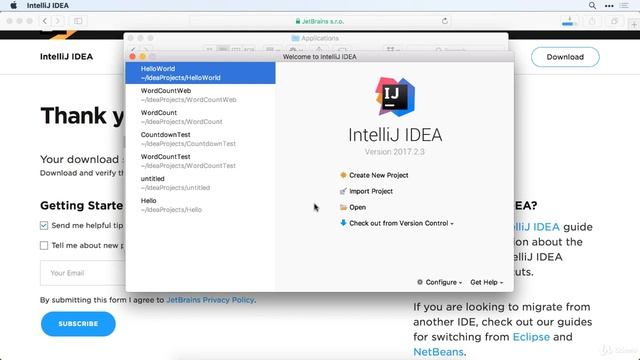Click the Version 2017.2.3 text

click(395, 152)
